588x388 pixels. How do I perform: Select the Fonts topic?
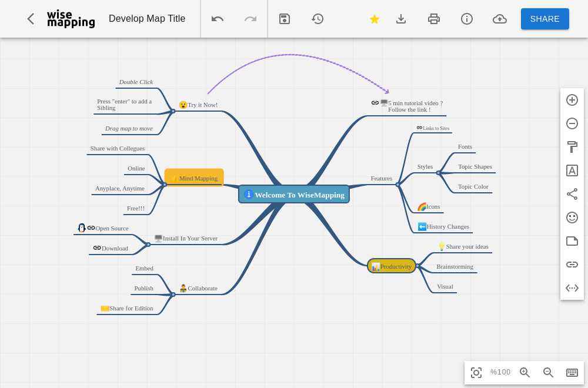click(465, 147)
